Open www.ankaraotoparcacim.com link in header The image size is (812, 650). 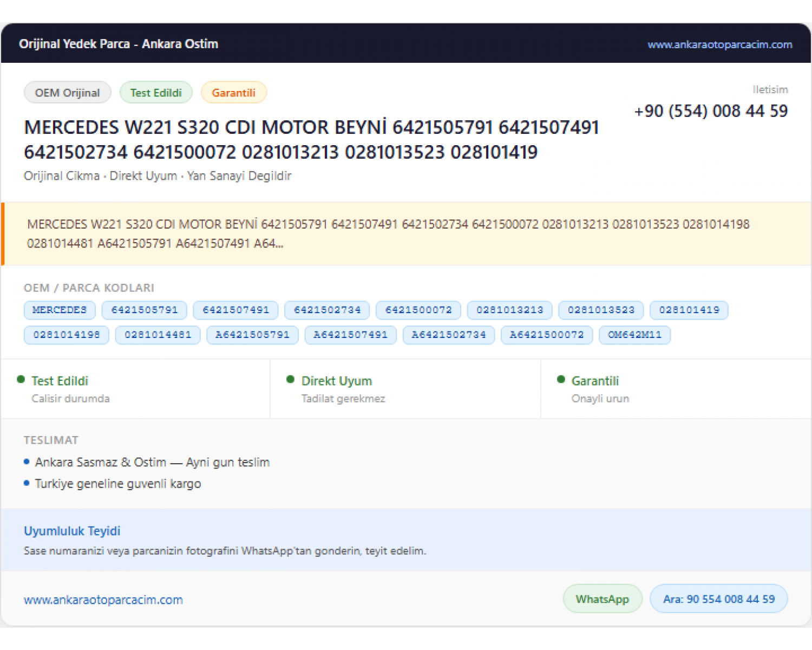pos(720,44)
